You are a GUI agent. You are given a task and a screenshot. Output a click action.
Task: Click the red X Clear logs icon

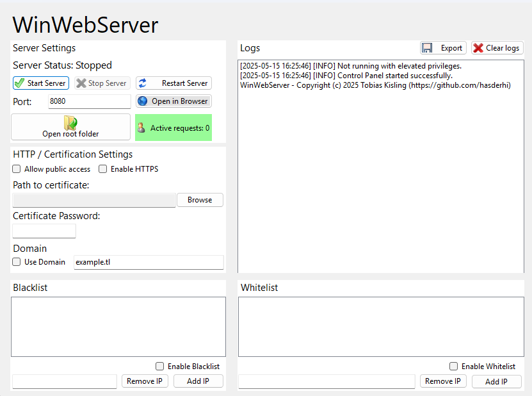tap(478, 48)
